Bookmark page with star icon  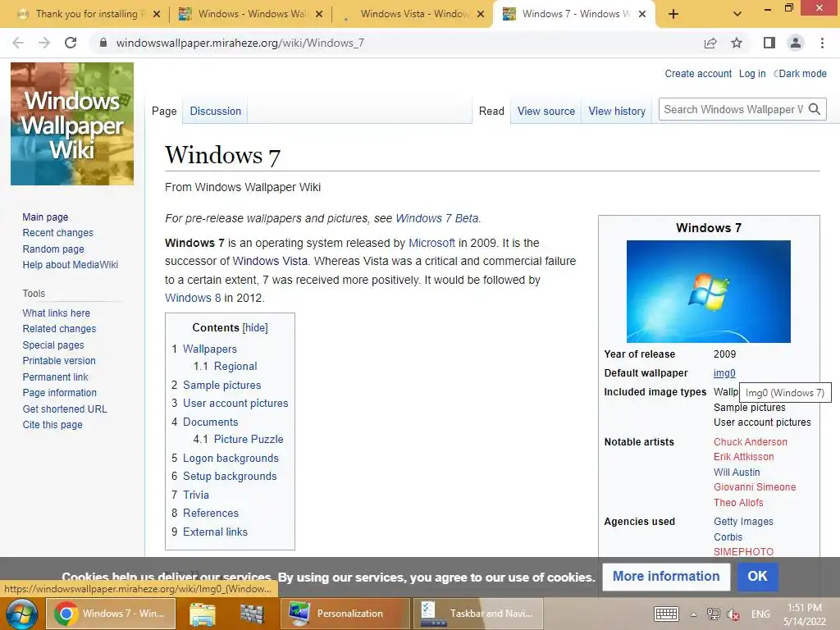pyautogui.click(x=737, y=43)
